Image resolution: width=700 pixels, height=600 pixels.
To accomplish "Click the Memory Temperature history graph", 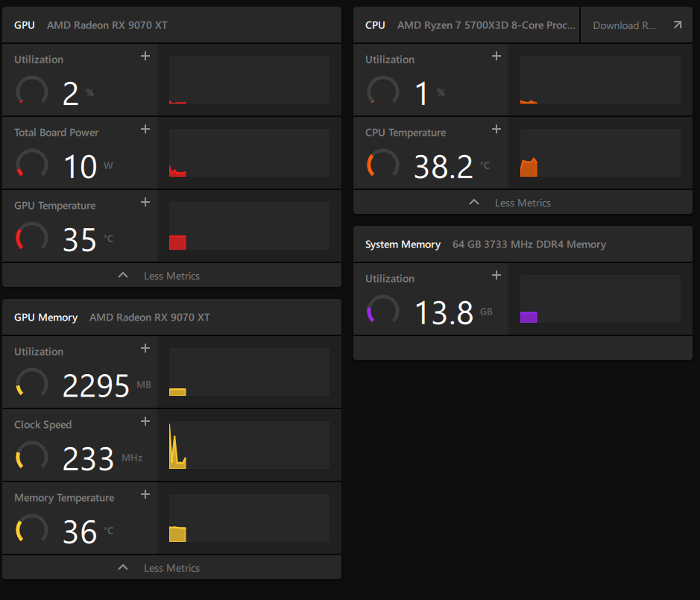I will point(249,518).
